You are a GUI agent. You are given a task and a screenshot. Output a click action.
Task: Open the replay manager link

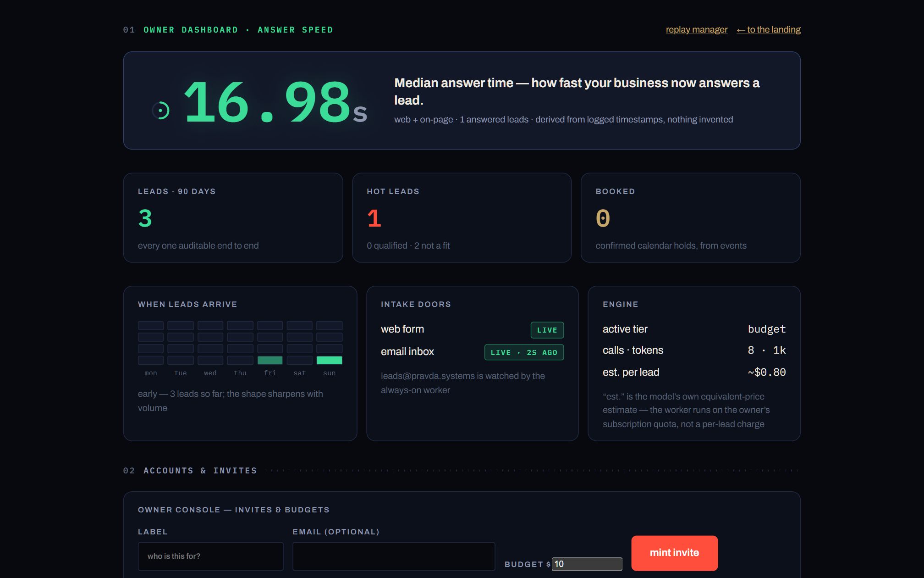pos(696,30)
